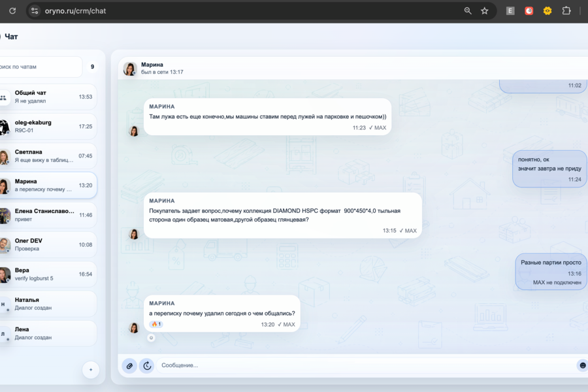Add a reaction with the small smiley icon
The image size is (588, 392).
[151, 338]
